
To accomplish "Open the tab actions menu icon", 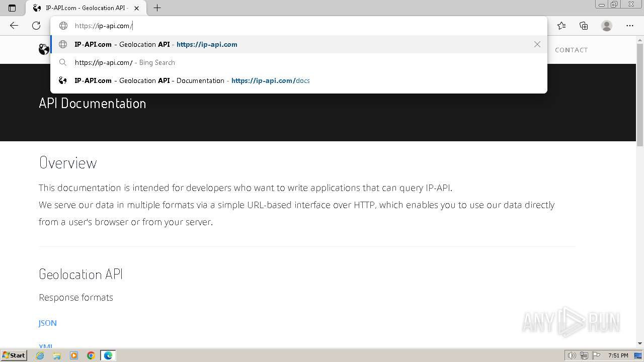I will [12, 8].
